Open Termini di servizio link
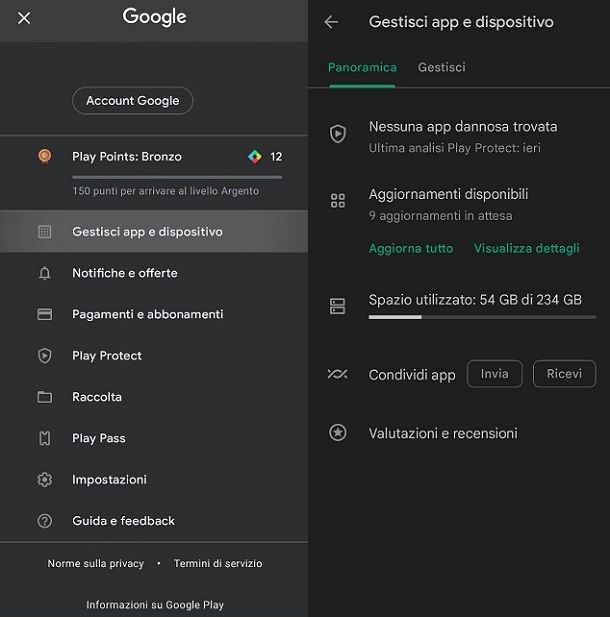This screenshot has height=617, width=610. 218,563
